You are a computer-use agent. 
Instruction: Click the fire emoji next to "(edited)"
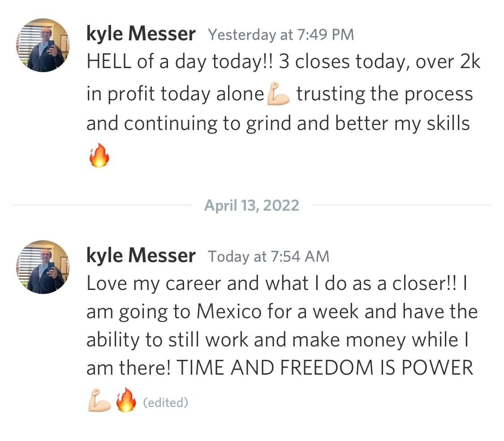click(126, 400)
